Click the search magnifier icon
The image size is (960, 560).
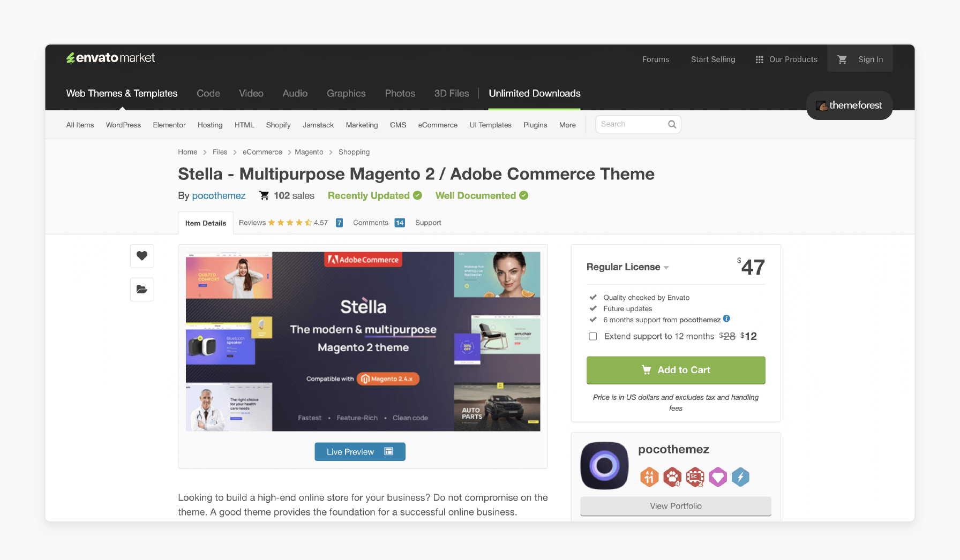(x=672, y=124)
